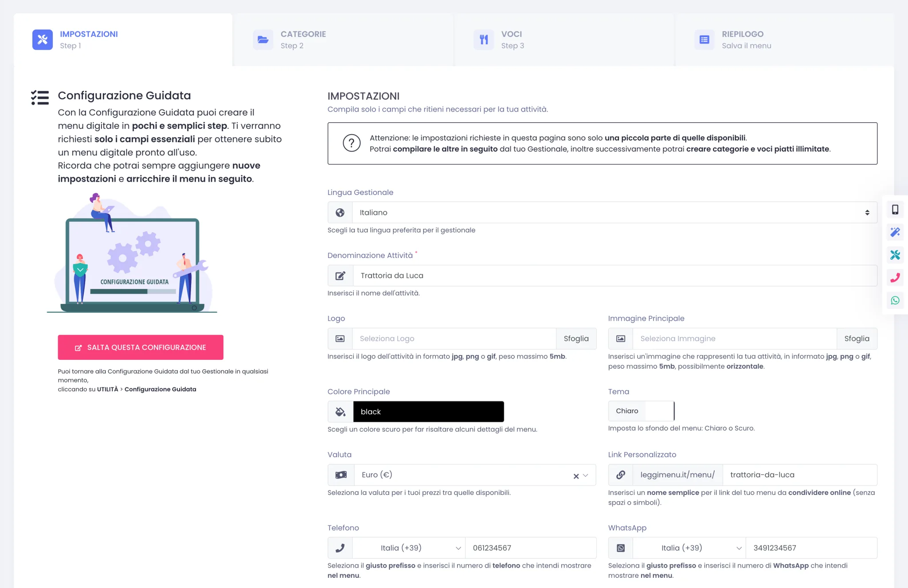The image size is (908, 588).
Task: Open the Impostazioni step tab
Action: tap(123, 40)
